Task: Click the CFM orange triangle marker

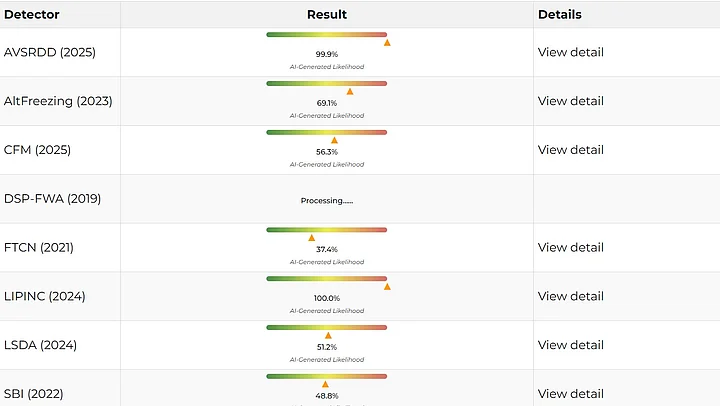Action: pyautogui.click(x=334, y=141)
